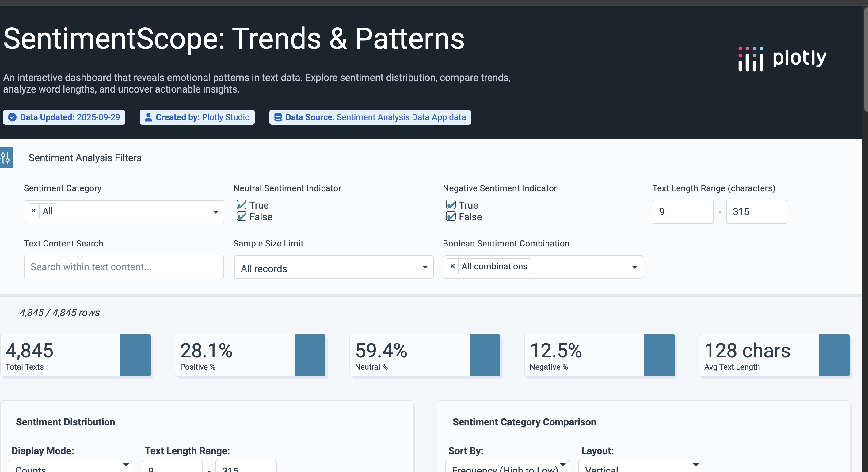Click the Created by person icon
Screen dimensions: 868x472
click(148, 117)
